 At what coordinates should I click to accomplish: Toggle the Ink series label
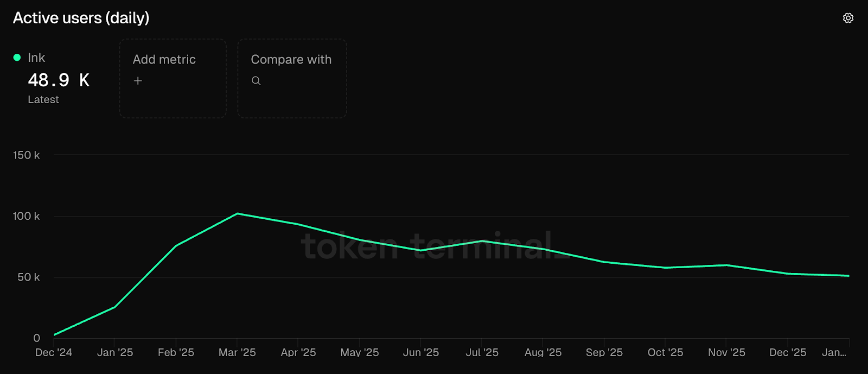pyautogui.click(x=36, y=58)
